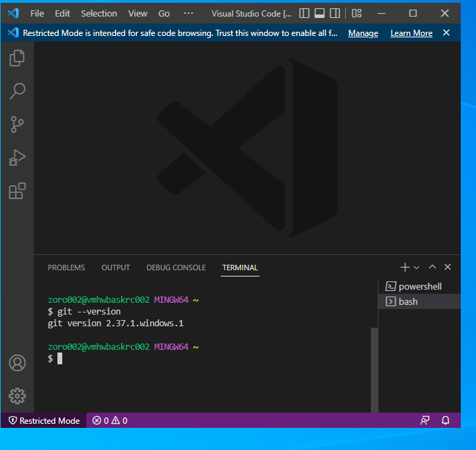
Task: Open the Accounts icon in activity bar
Action: 17,363
